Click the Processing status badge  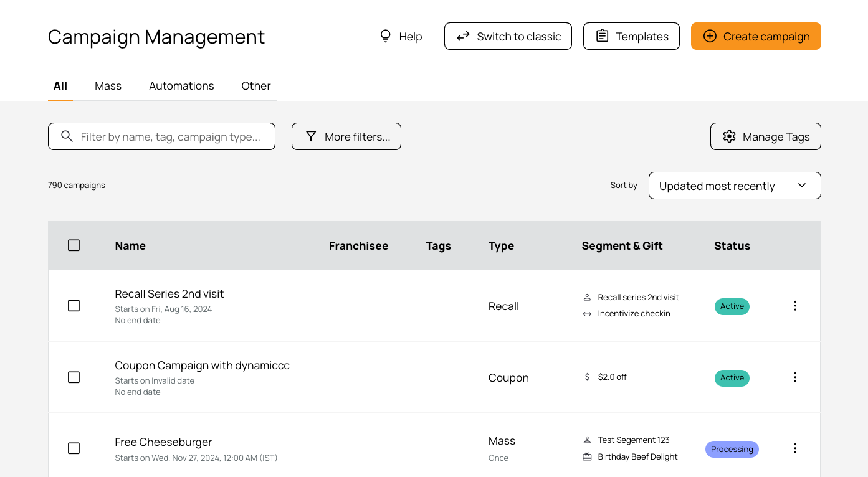[732, 449]
